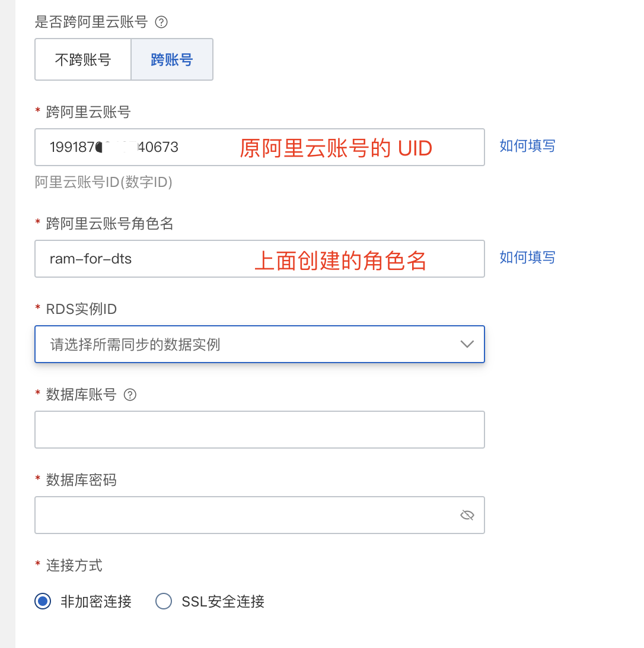Click help icon next to 数据库账号
This screenshot has width=644, height=648.
click(130, 395)
